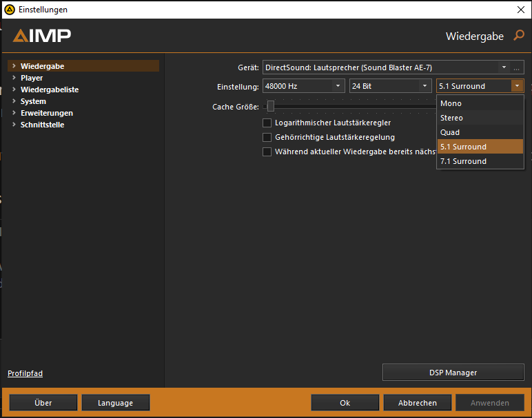
Task: Collapse the 5.1 Surround channel dropdown
Action: click(517, 86)
